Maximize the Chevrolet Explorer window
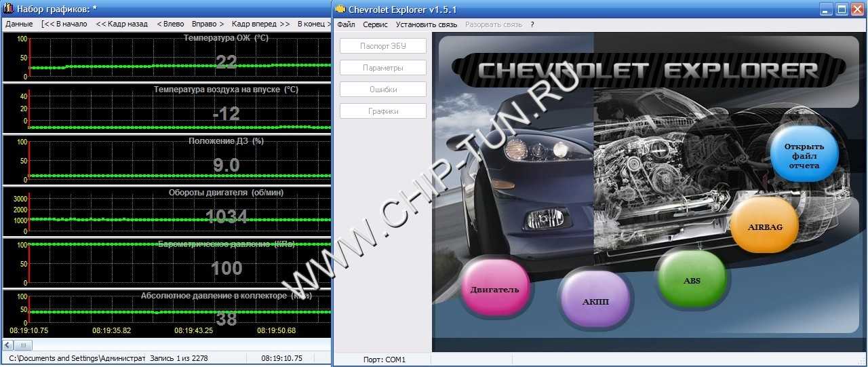 pos(842,9)
